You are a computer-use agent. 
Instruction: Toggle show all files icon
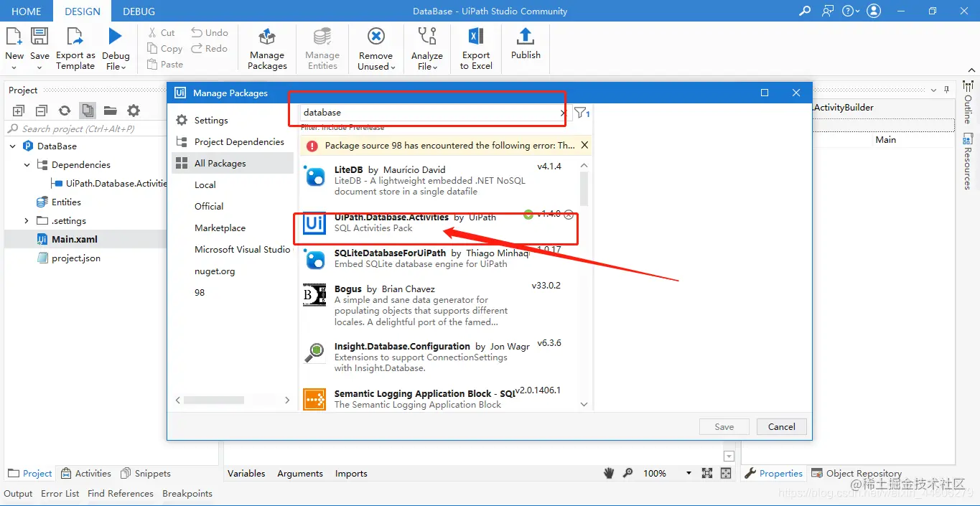coord(88,111)
